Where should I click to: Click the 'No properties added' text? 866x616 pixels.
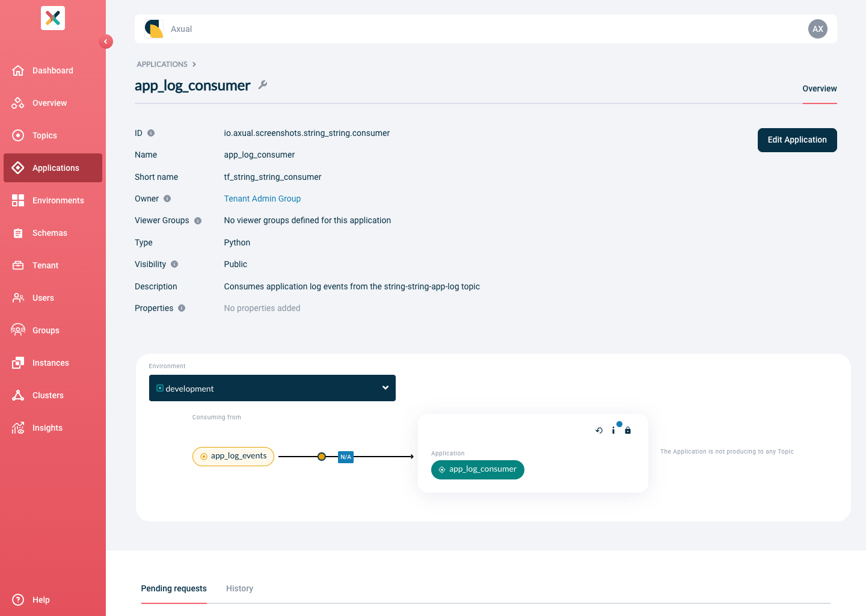click(x=262, y=308)
